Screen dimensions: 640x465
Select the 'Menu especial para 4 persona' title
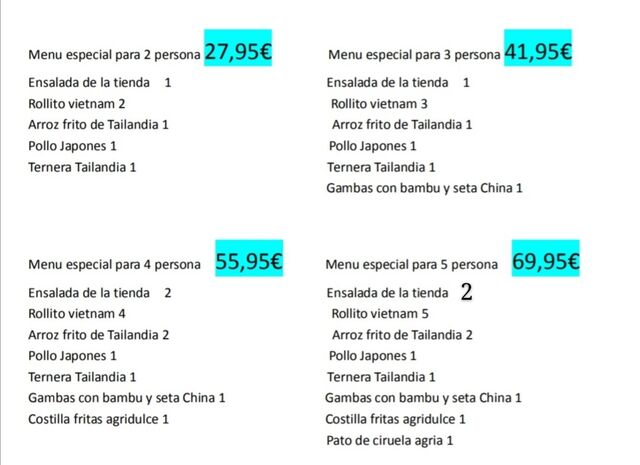[x=114, y=265]
